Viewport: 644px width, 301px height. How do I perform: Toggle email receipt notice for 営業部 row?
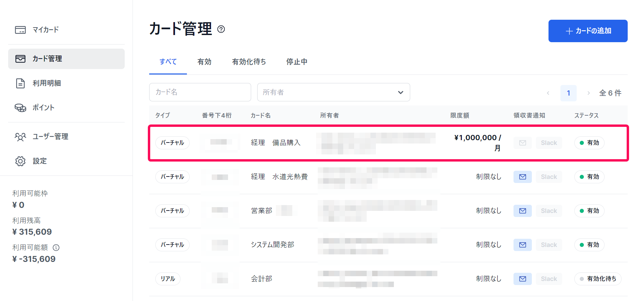tap(523, 211)
